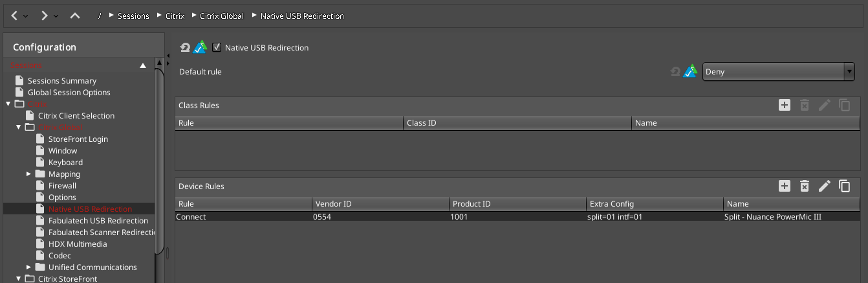The image size is (868, 283).
Task: Add a new Device Rule
Action: coord(785,187)
